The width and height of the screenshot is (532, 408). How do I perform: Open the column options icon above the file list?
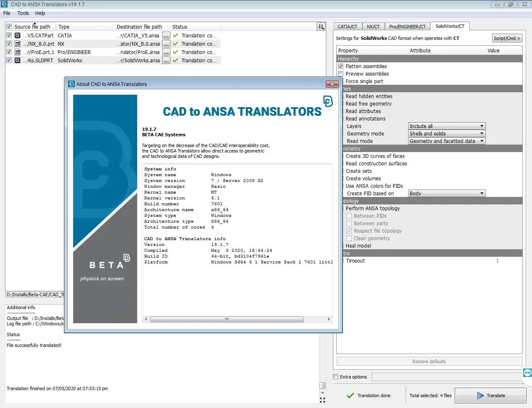[321, 27]
